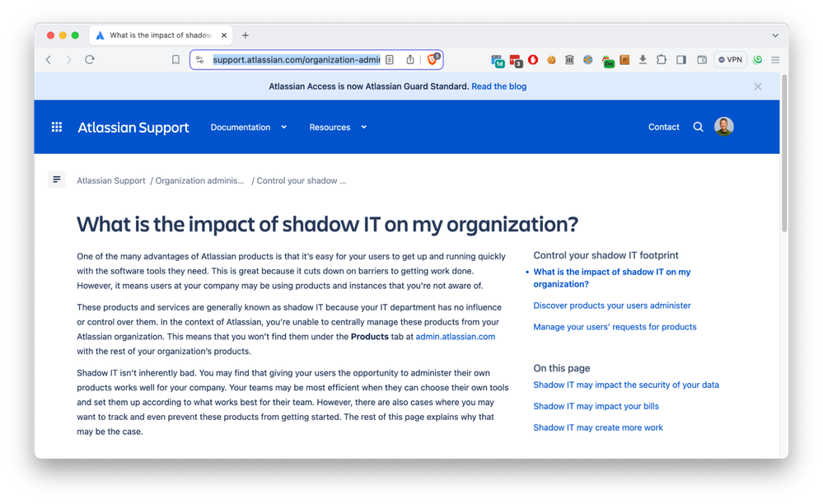Open the browser hamburger menu
823x504 pixels.
[x=775, y=60]
